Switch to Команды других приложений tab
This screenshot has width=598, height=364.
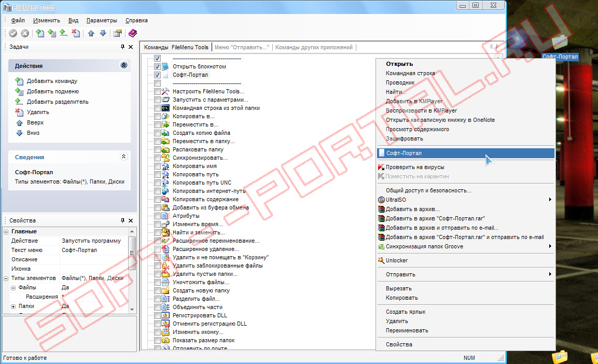click(x=314, y=47)
